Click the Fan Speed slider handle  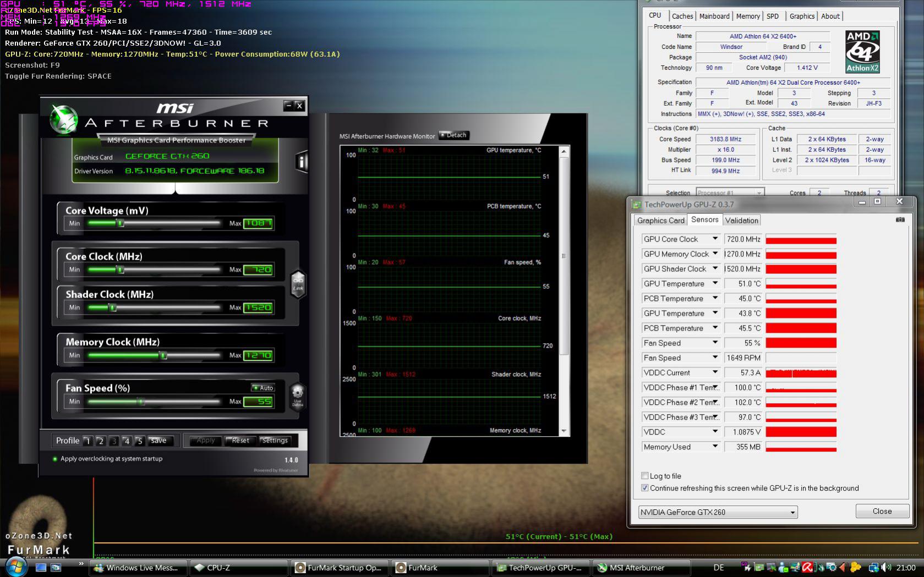(x=141, y=402)
